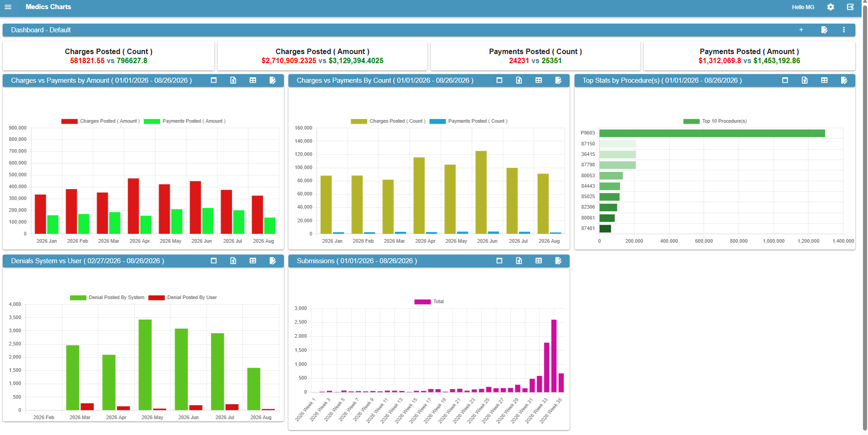
Task: Click the edit icon on Dashboard - Default bar
Action: tap(824, 30)
